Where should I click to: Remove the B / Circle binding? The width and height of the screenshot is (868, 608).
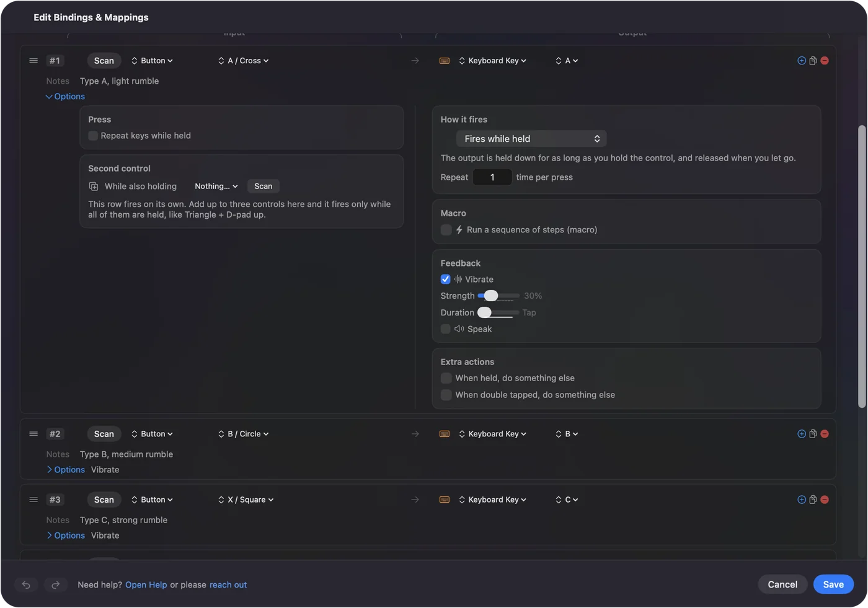point(825,434)
